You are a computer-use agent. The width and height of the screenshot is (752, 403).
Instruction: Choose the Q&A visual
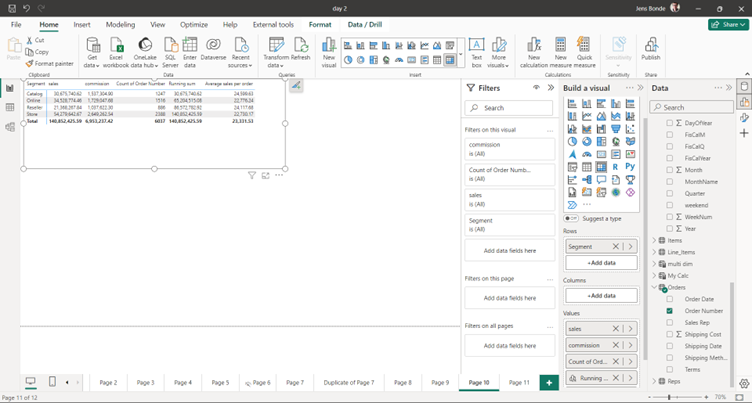pyautogui.click(x=601, y=180)
